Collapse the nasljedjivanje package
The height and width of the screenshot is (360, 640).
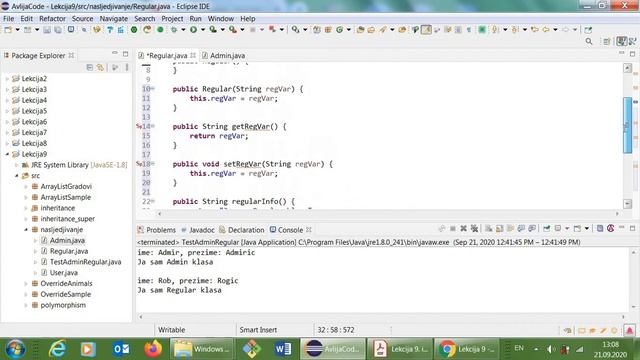(26, 230)
